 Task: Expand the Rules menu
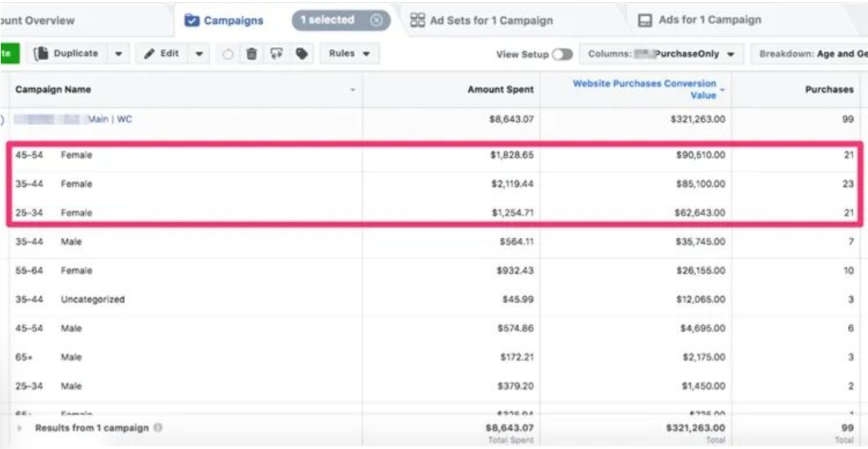pyautogui.click(x=350, y=54)
